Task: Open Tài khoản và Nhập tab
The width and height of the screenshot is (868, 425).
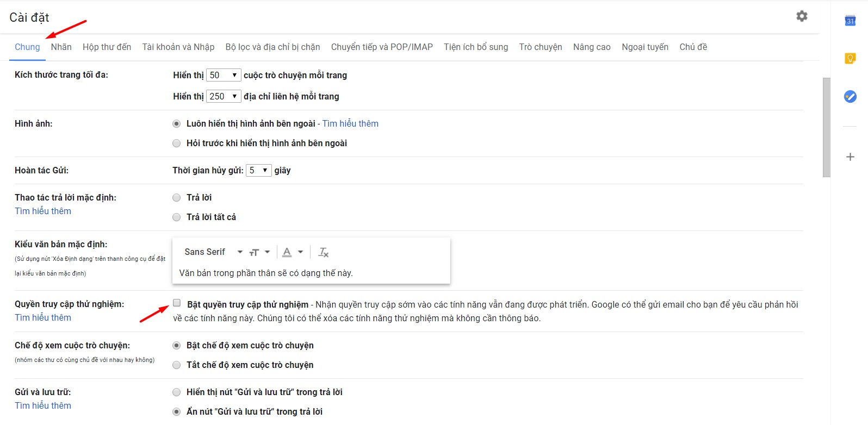Action: 178,47
